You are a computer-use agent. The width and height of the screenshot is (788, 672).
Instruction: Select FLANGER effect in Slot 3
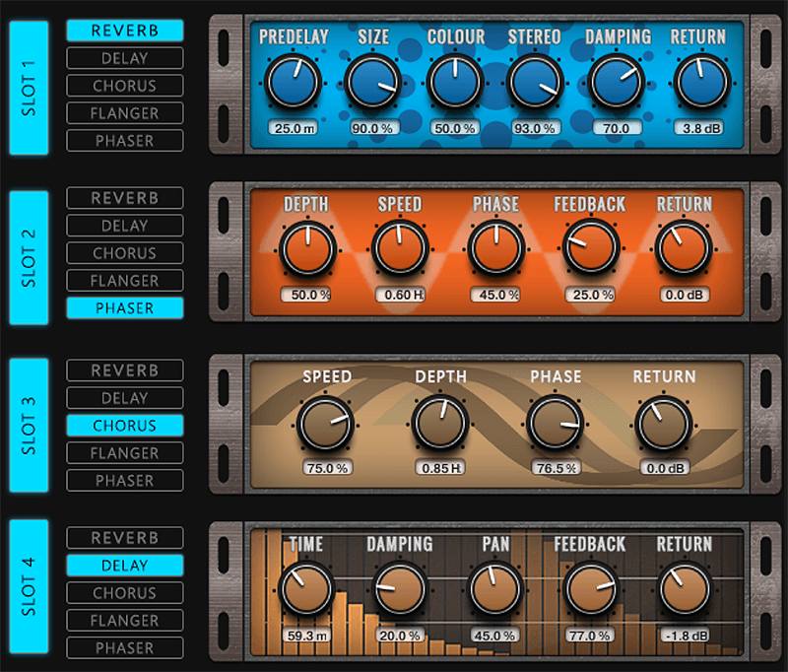click(125, 453)
